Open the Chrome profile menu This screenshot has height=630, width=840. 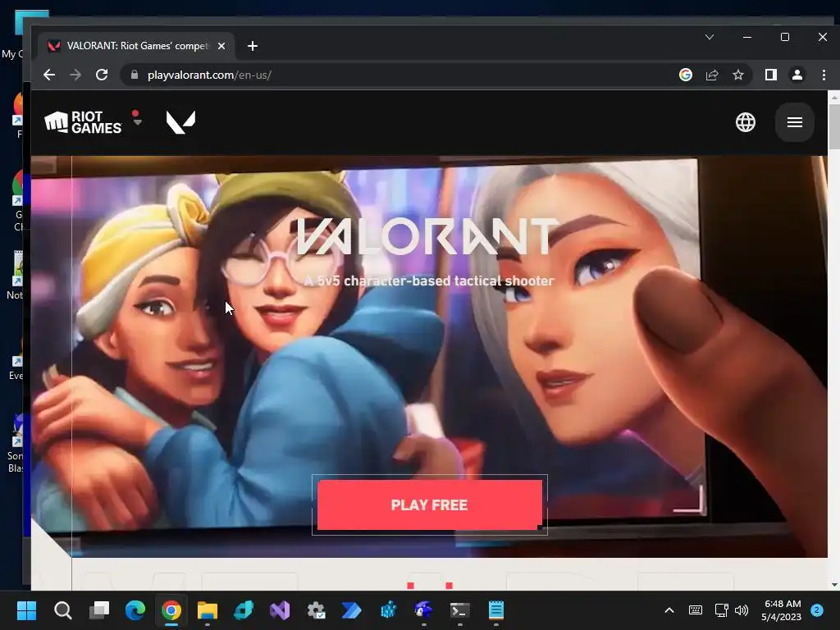click(x=797, y=75)
